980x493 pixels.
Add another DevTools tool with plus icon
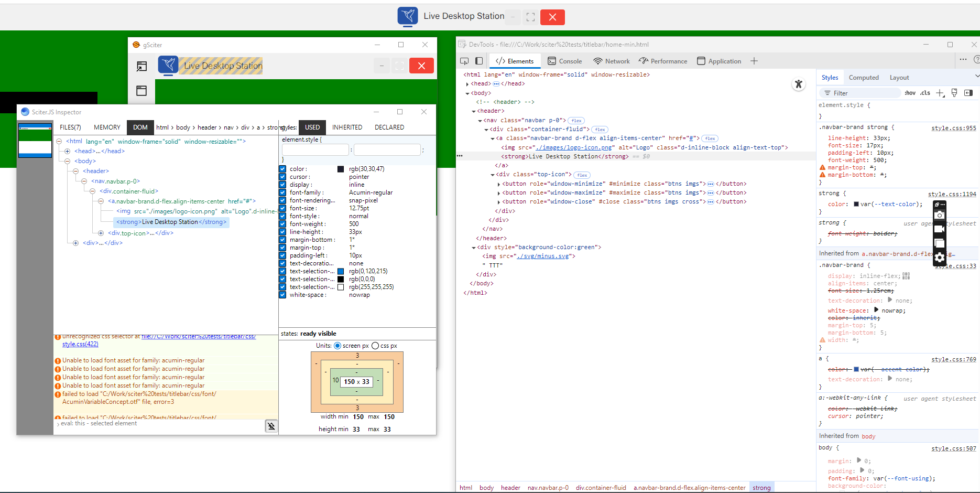[x=754, y=61]
